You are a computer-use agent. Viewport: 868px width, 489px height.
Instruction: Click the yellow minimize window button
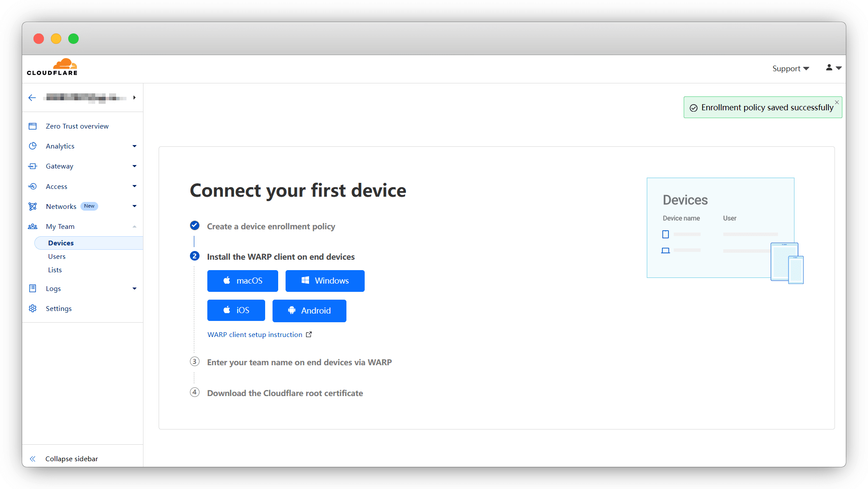56,39
